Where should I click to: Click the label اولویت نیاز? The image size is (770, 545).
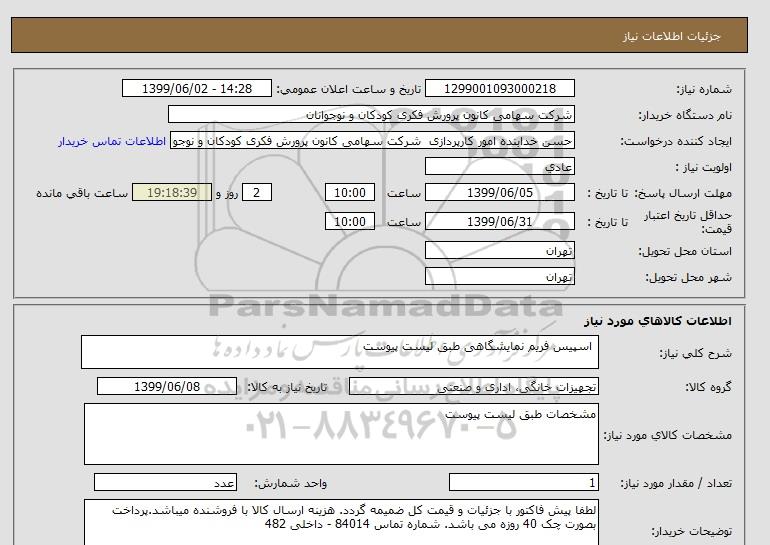click(x=704, y=167)
